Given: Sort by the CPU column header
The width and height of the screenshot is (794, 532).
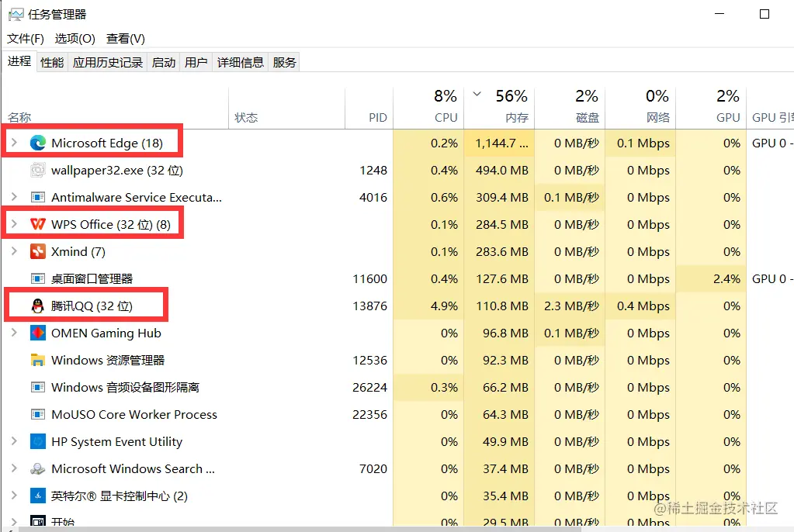Looking at the screenshot, I should click(428, 109).
